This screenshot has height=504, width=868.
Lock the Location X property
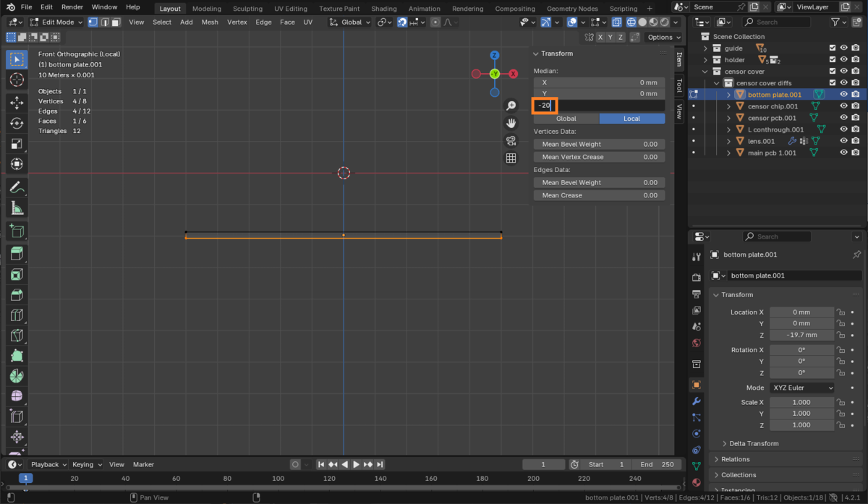[841, 312]
